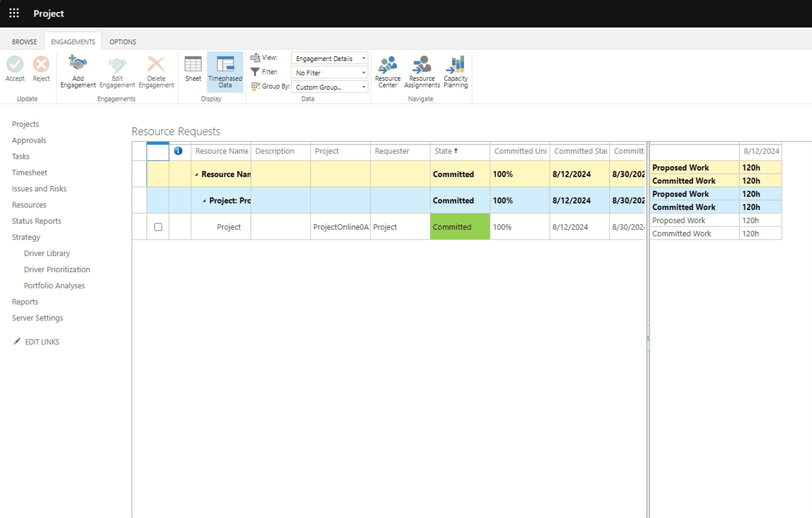Go to Approvals in left navigation
The width and height of the screenshot is (812, 518).
point(29,140)
